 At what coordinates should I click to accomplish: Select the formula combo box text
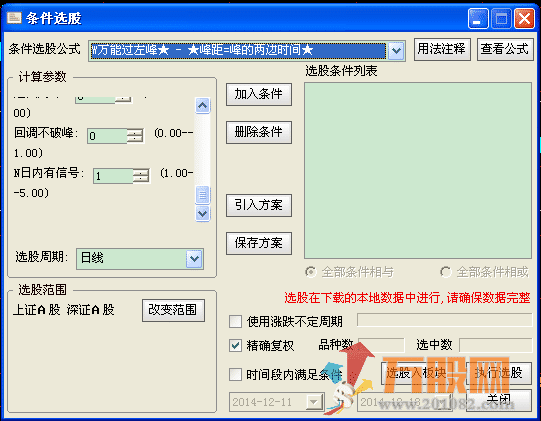(238, 51)
